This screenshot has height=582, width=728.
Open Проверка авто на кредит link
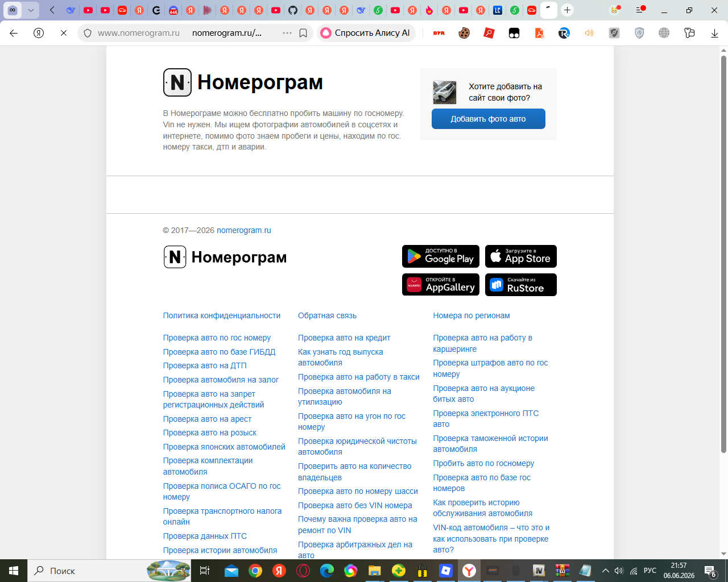click(344, 338)
